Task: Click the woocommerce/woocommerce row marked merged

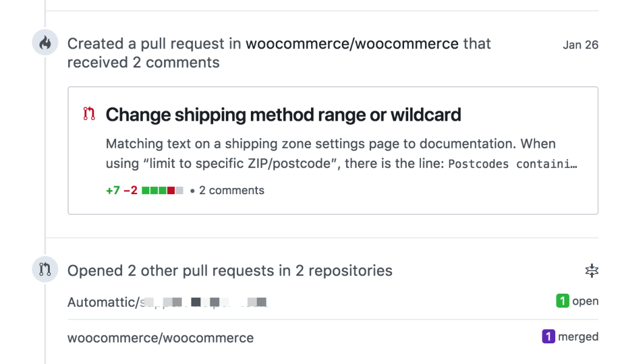Action: coord(161,338)
